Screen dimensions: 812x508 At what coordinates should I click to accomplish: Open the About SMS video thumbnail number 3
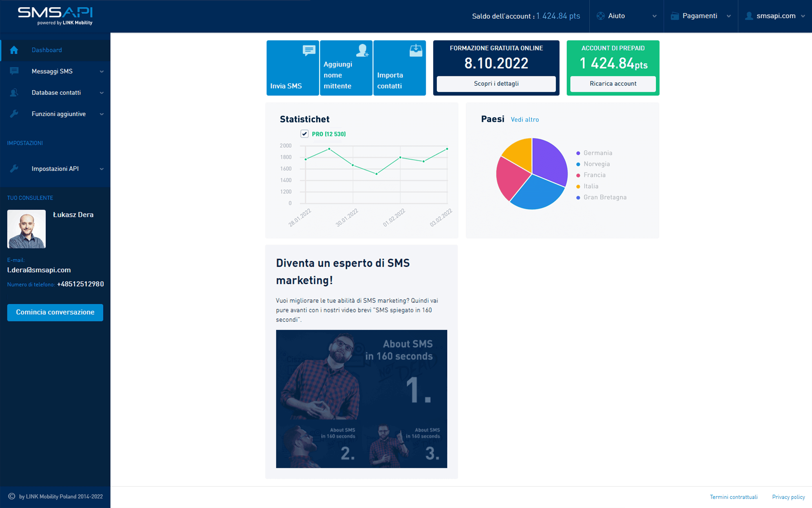tap(405, 444)
